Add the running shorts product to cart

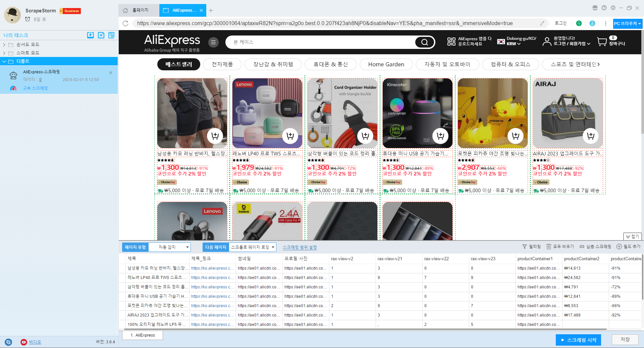215,136
